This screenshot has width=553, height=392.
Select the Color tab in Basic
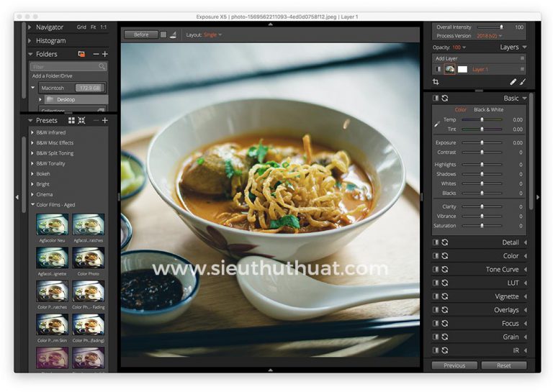[460, 109]
